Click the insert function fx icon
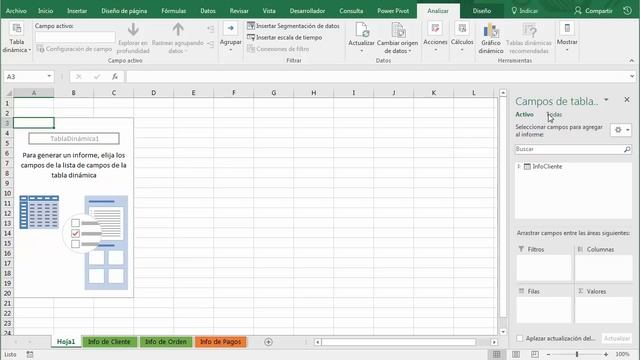 [x=115, y=76]
